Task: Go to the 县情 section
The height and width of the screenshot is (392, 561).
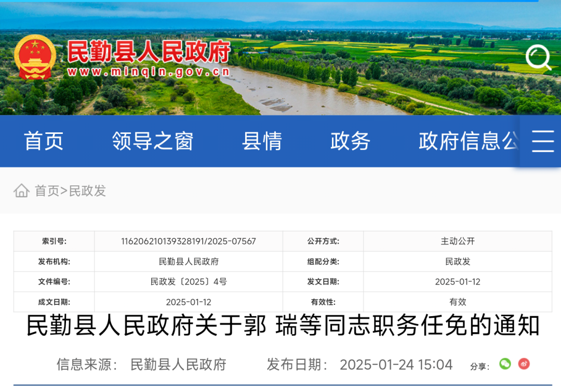Action: (x=262, y=141)
